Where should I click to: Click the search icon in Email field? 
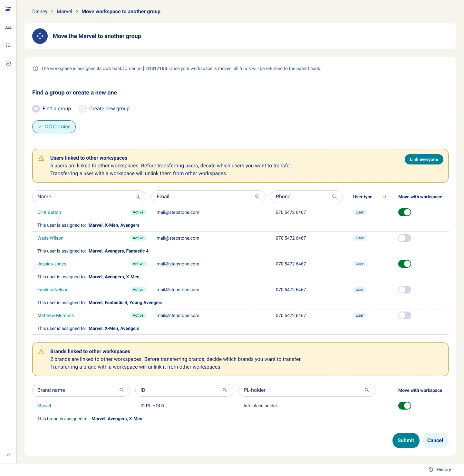click(257, 197)
